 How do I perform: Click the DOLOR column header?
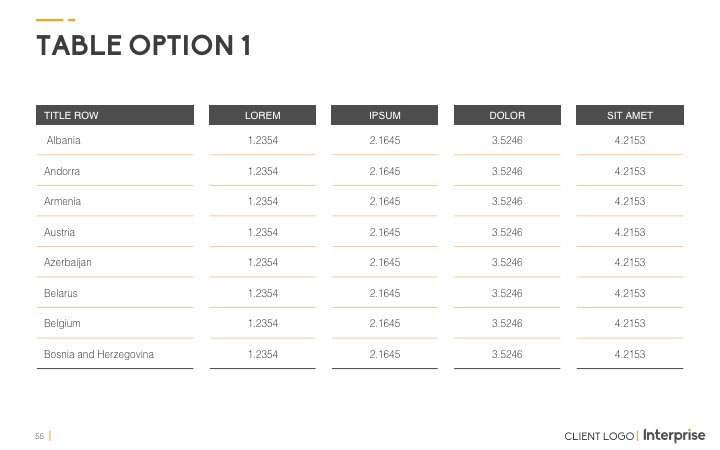point(507,116)
